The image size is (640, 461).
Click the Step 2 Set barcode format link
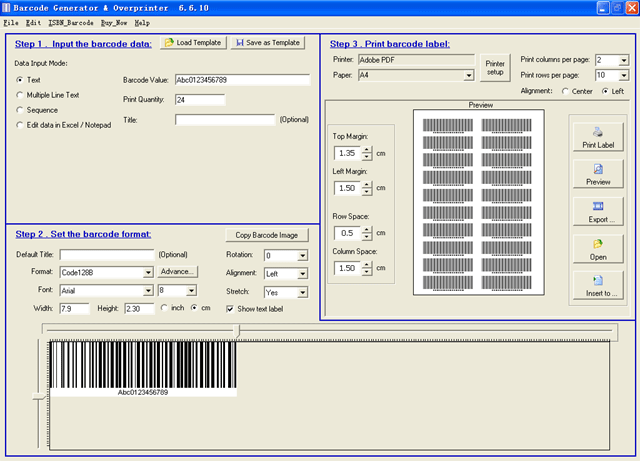[83, 234]
